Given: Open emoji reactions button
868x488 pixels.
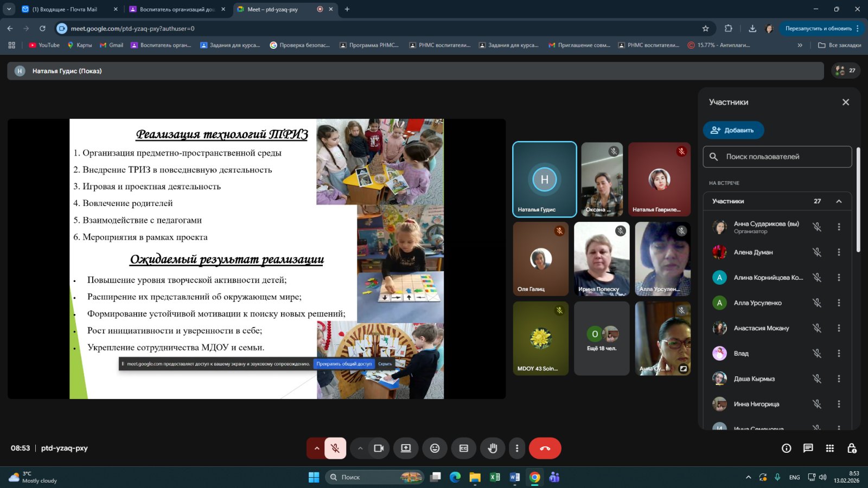Looking at the screenshot, I should (x=435, y=448).
